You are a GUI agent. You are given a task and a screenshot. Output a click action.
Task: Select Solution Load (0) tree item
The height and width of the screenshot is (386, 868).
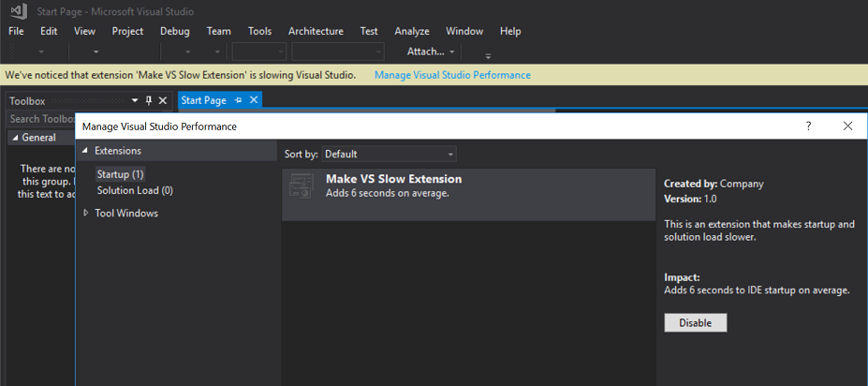(x=135, y=190)
